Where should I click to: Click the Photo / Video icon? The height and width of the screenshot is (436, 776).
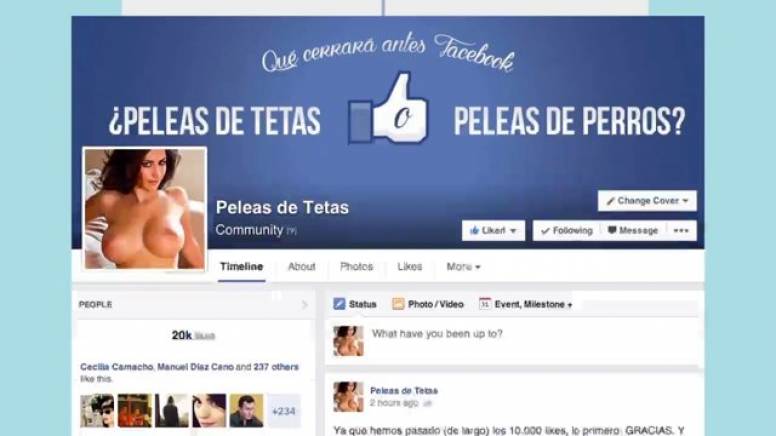pos(398,304)
